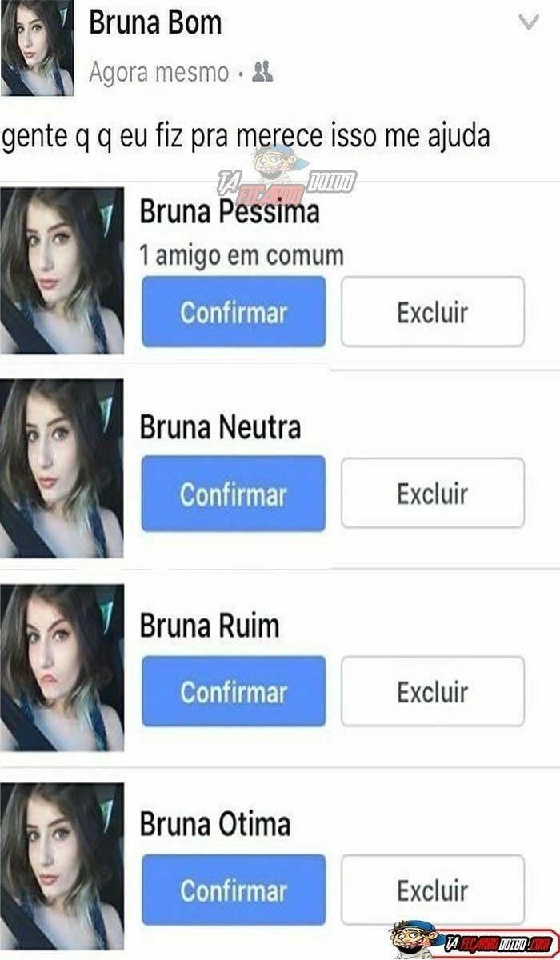Confirm Bruna Pessima's friend request
The height and width of the screenshot is (960, 560).
(234, 312)
